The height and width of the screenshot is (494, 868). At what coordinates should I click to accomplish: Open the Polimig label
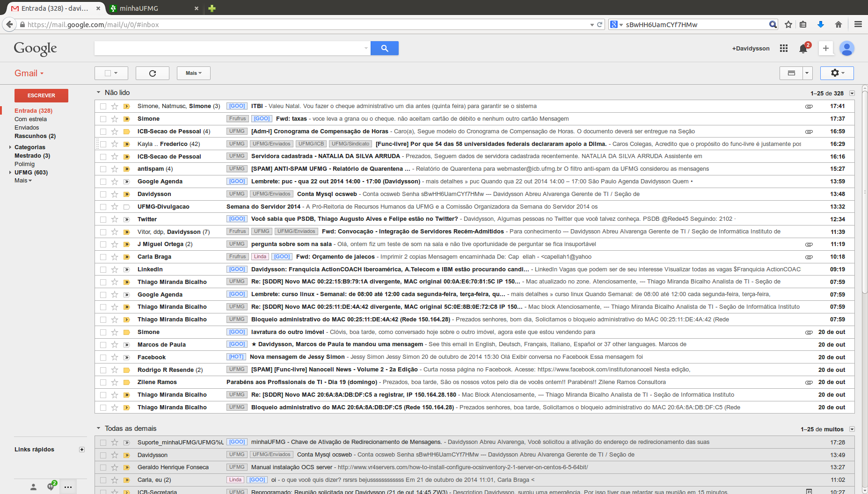pos(24,164)
